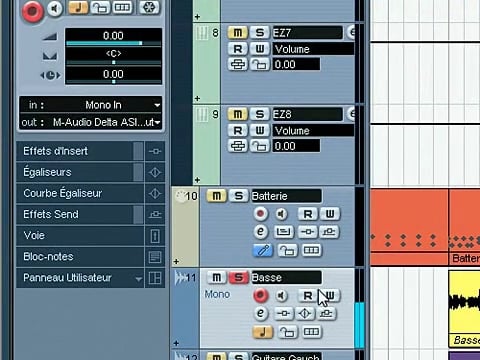Click the inspector freeze snowflake button
The width and height of the screenshot is (480, 360).
tap(149, 7)
